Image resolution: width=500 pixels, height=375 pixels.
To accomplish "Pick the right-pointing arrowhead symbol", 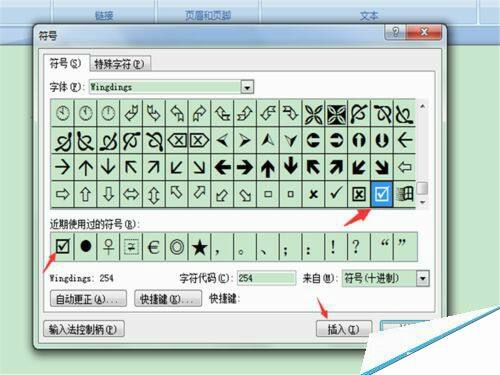I will pyautogui.click(x=245, y=140).
